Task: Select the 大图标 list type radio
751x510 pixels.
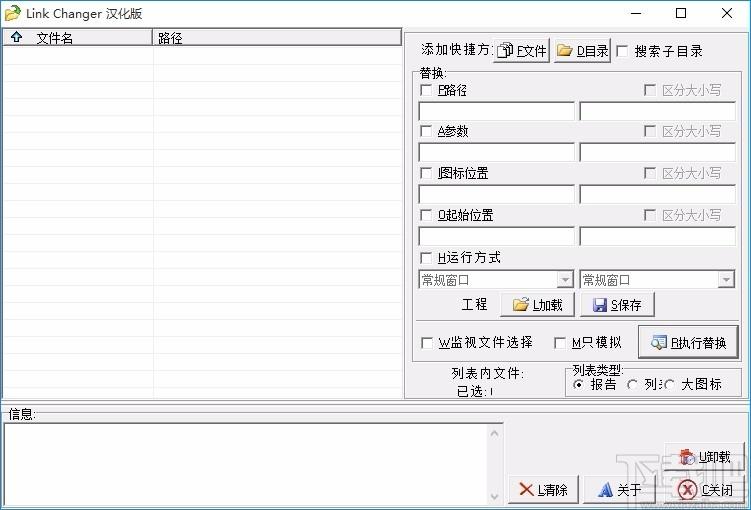Action: (669, 384)
